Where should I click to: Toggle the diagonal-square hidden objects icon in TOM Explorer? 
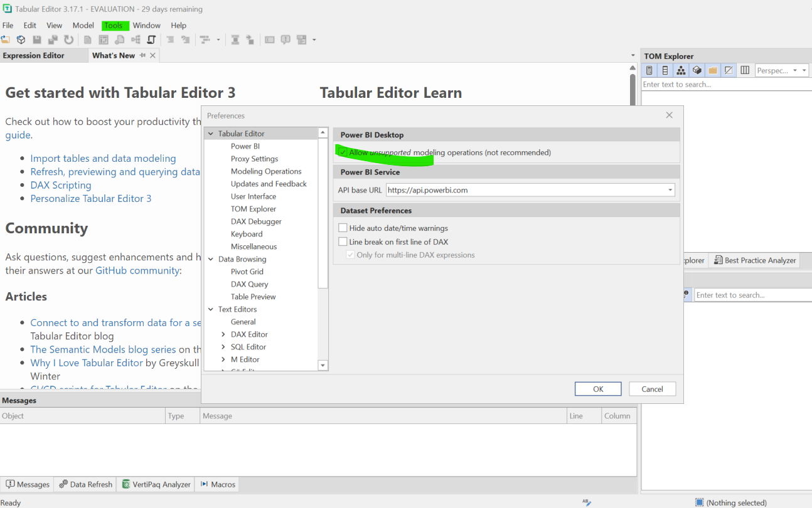pos(729,70)
